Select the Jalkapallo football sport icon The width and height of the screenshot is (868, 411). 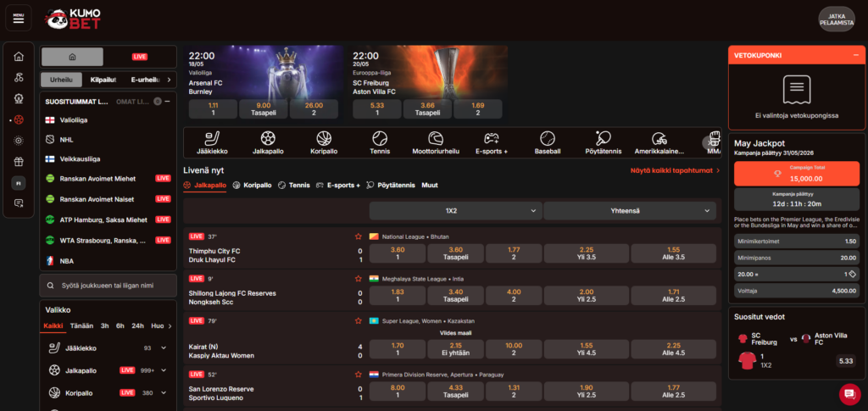(x=268, y=142)
